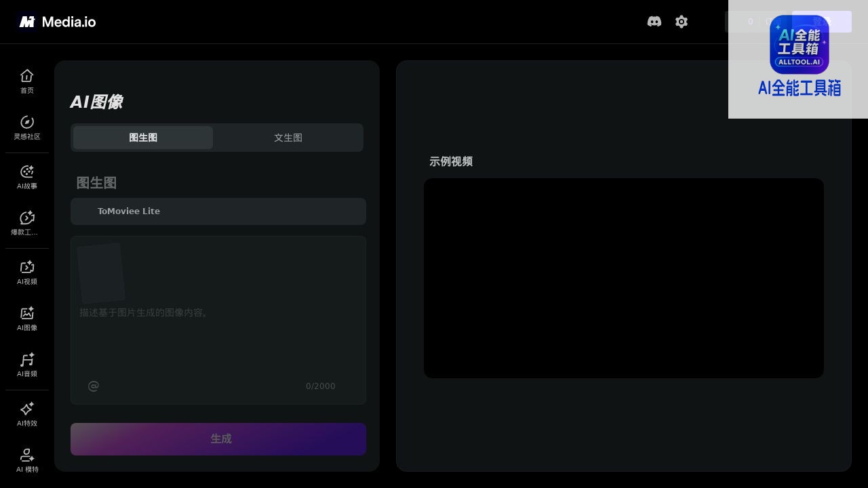Open AI 模特 in sidebar

pyautogui.click(x=27, y=460)
